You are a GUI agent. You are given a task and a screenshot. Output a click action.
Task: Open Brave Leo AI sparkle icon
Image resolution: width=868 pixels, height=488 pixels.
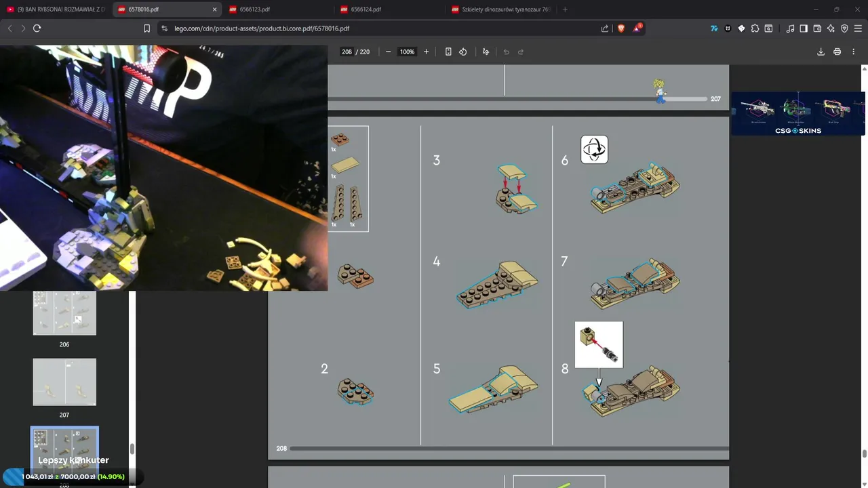pos(831,28)
